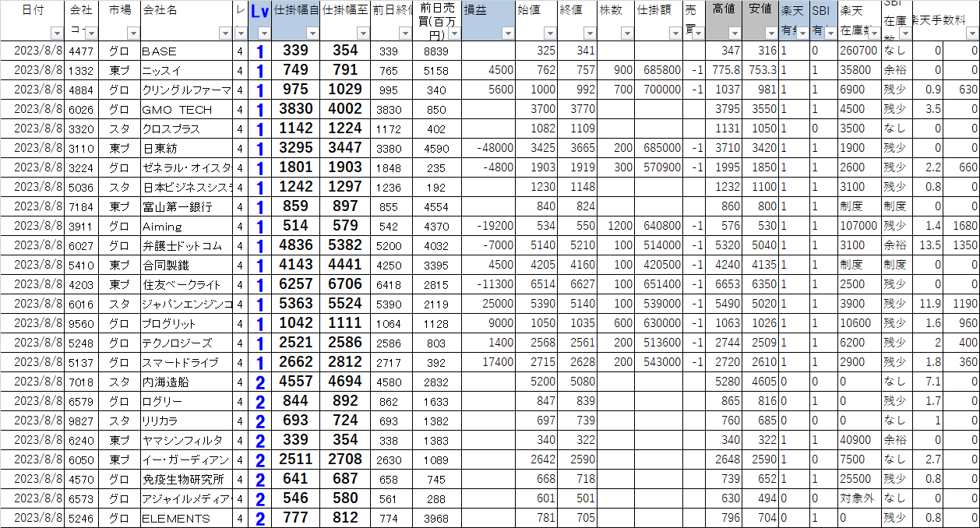Open the 損益 column filter dropdown
The height and width of the screenshot is (528, 980).
508,33
